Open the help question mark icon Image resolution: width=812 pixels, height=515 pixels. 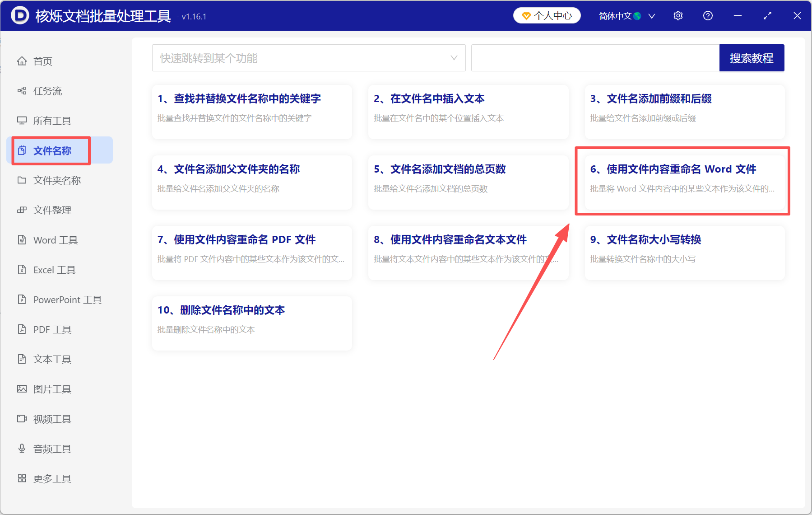coord(707,15)
